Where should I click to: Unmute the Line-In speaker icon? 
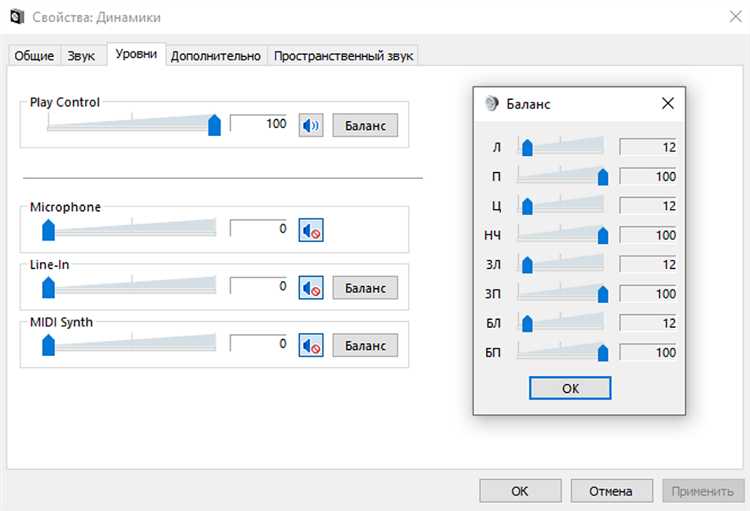[x=311, y=288]
